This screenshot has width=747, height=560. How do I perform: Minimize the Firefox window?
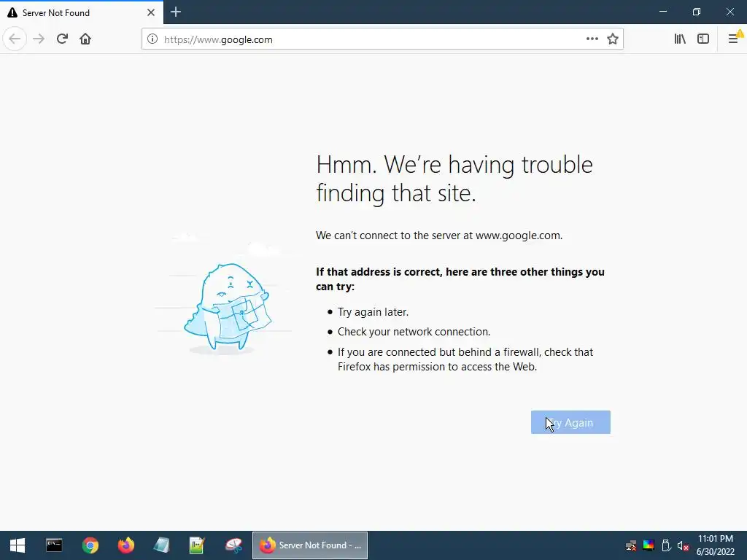click(663, 12)
